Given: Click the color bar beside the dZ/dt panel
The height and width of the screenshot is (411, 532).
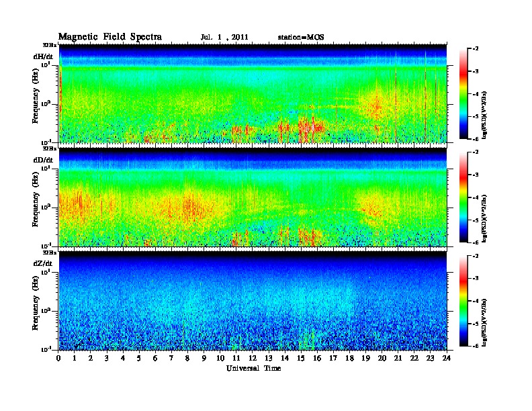Looking at the screenshot, I should [463, 301].
